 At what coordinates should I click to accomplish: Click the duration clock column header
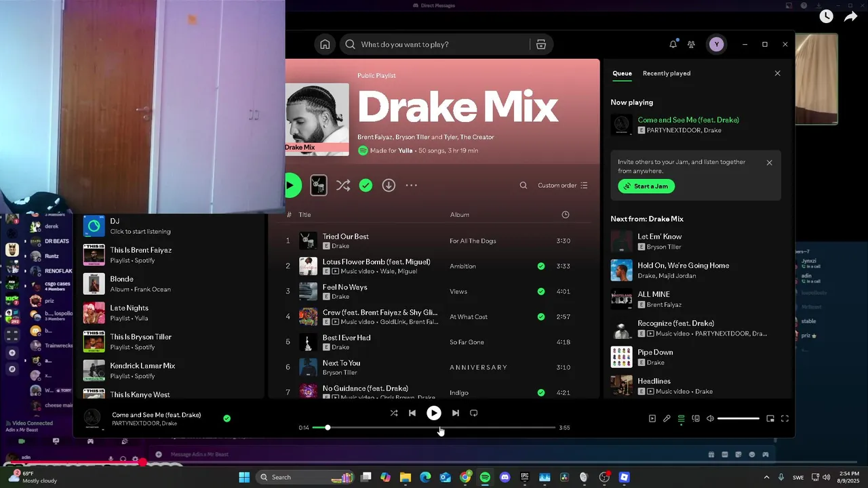click(566, 215)
